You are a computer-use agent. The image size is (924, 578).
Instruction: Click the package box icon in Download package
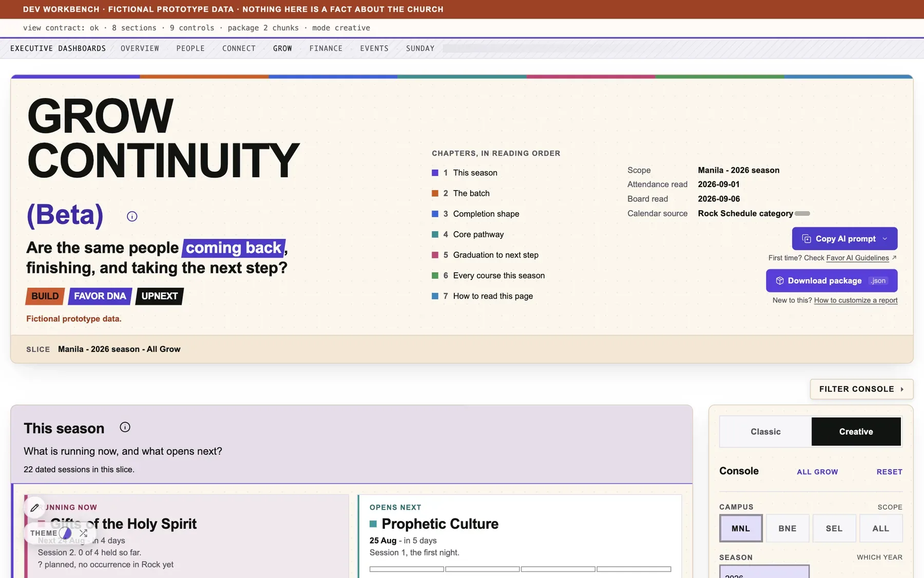[780, 281]
